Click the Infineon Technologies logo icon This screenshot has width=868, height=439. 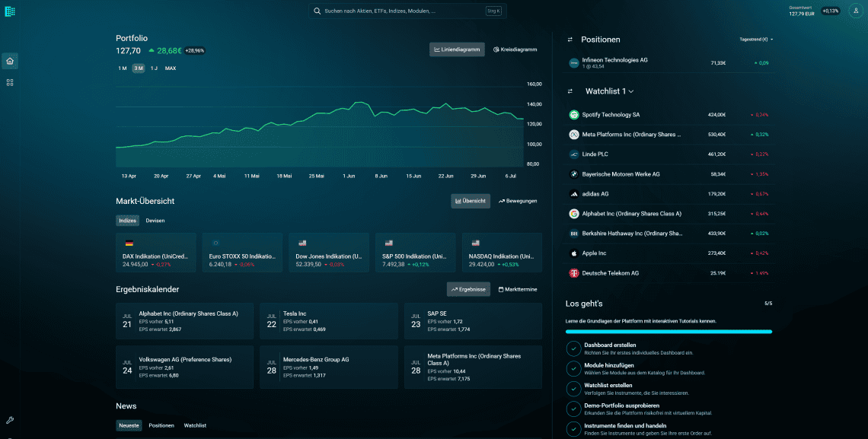pyautogui.click(x=574, y=63)
